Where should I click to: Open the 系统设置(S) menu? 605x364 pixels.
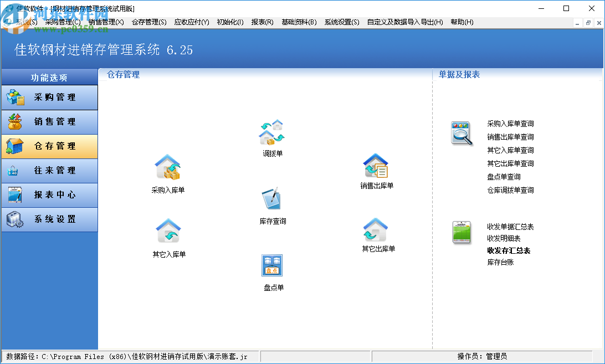coord(342,22)
